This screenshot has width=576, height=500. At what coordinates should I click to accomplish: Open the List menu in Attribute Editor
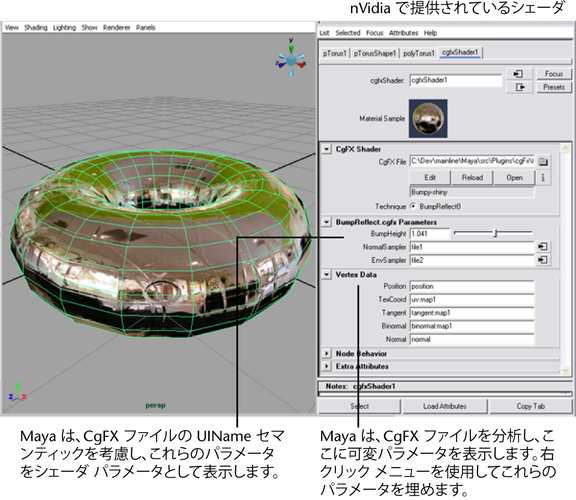coord(324,33)
